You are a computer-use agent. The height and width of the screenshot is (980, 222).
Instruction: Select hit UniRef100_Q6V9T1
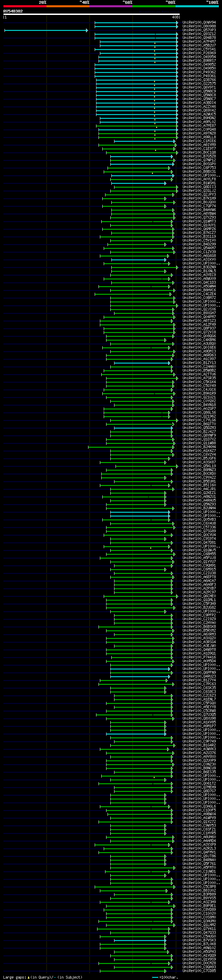pyautogui.click(x=199, y=87)
